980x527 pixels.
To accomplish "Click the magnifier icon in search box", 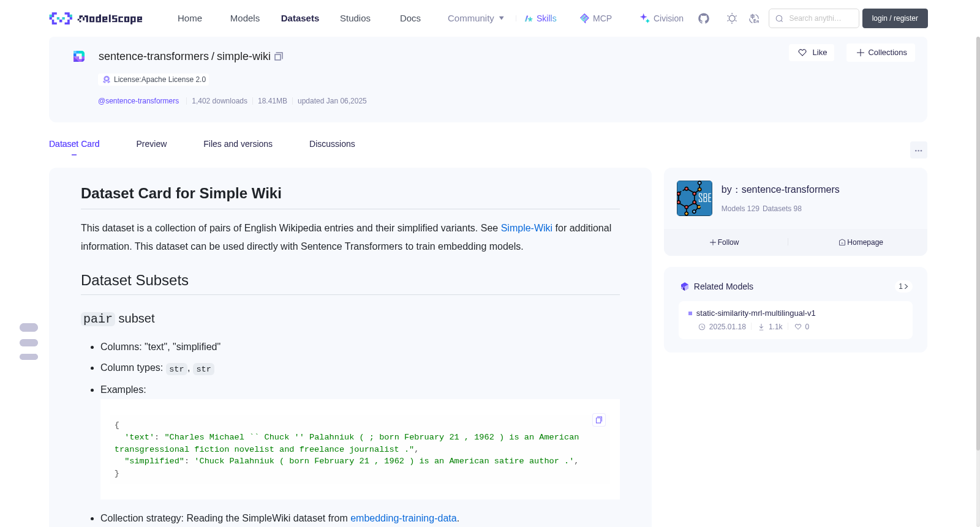I will pos(779,18).
